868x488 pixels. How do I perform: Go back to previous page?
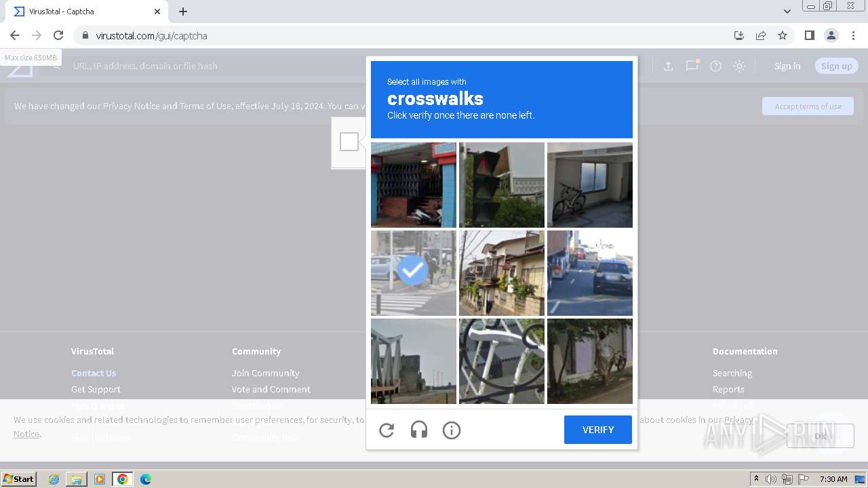click(x=15, y=35)
